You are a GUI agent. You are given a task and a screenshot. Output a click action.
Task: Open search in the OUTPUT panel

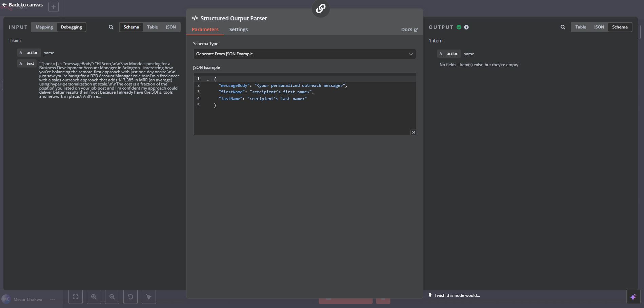click(x=563, y=27)
